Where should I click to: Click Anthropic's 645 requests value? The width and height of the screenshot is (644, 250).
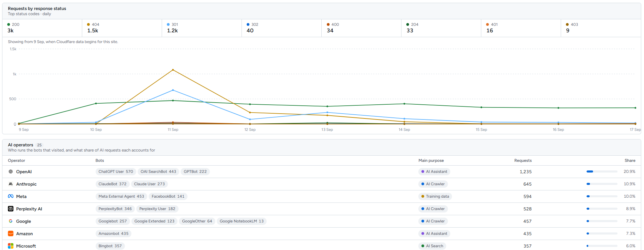click(527, 184)
